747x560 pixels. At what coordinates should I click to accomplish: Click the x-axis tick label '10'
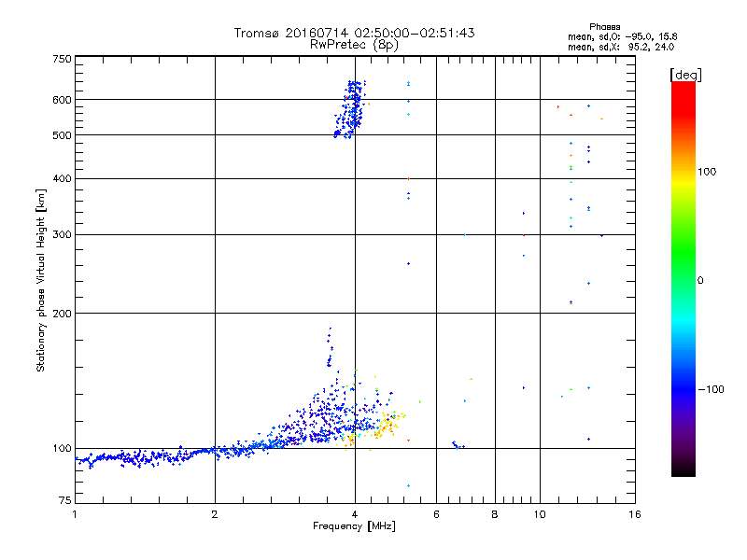(x=540, y=514)
